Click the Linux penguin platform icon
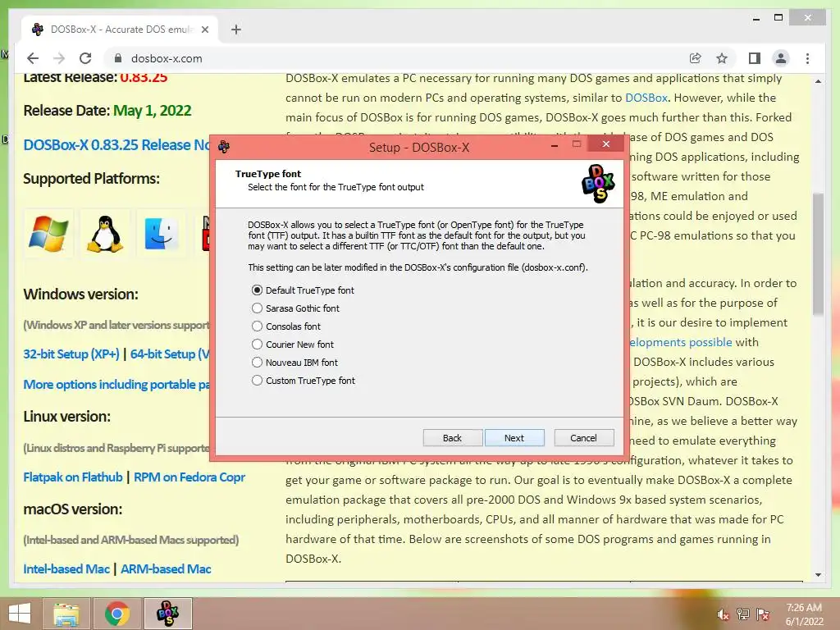The width and height of the screenshot is (840, 630). tap(105, 234)
